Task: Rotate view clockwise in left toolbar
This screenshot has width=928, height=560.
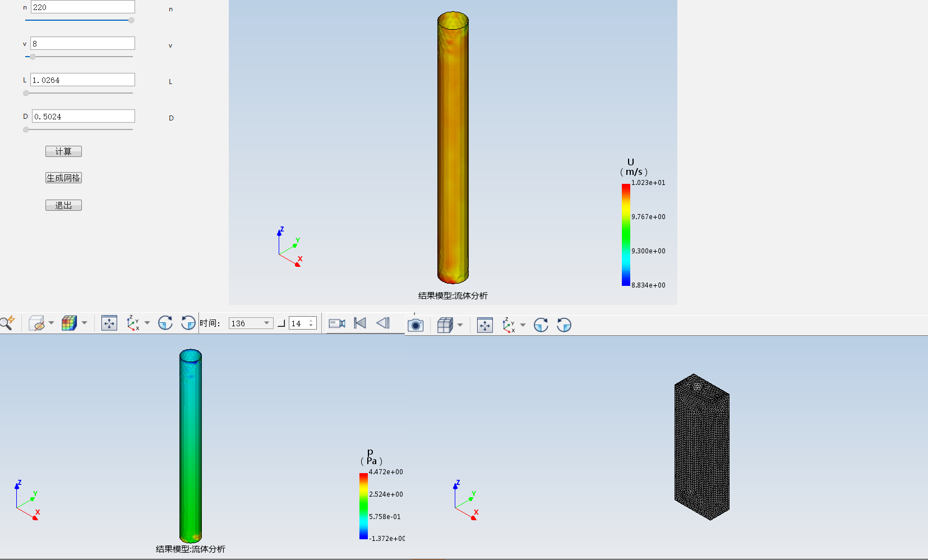Action: (165, 323)
